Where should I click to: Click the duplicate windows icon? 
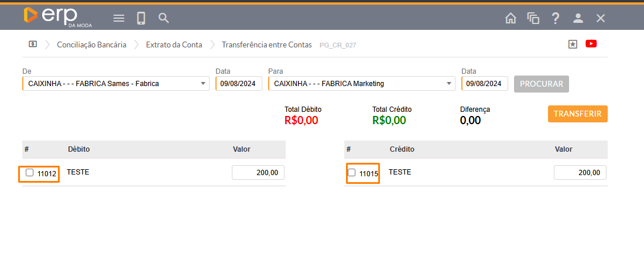(x=533, y=18)
